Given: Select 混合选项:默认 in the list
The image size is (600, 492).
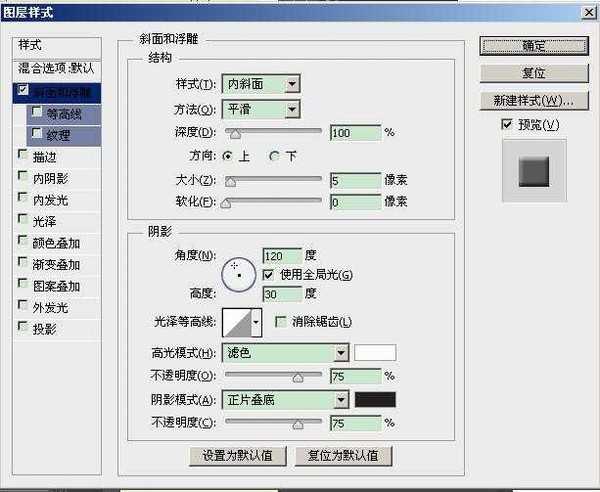Looking at the screenshot, I should coord(57,69).
